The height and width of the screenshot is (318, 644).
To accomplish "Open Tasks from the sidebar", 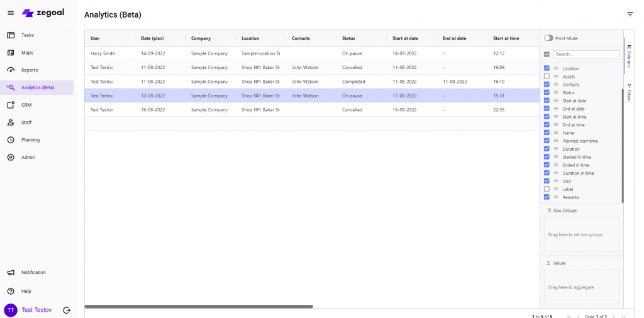I will (28, 35).
